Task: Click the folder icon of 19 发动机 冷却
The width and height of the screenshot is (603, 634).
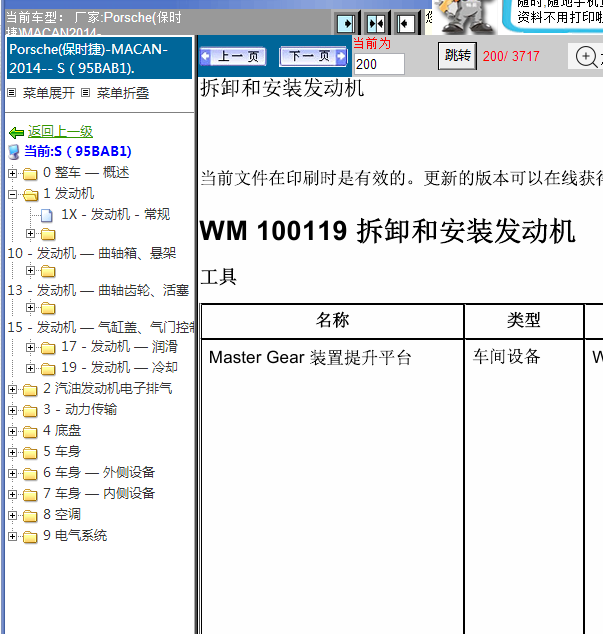Action: (48, 369)
